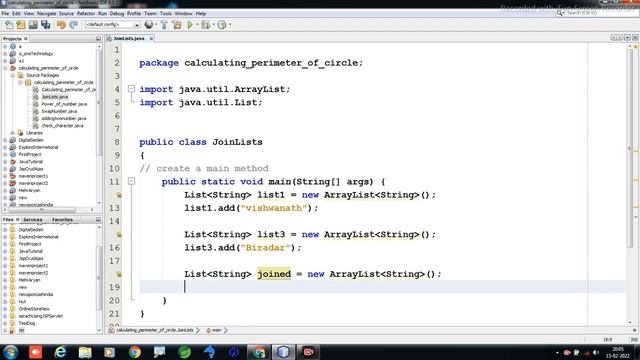Collapse the Source Packages node
The height and width of the screenshot is (360, 640).
point(13,76)
